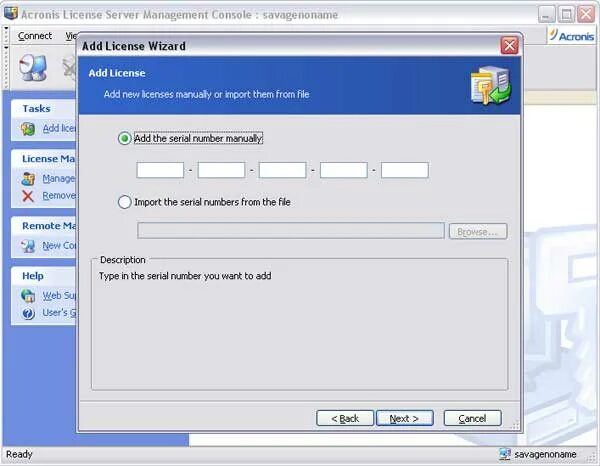Click the computer icon in the status bar
The height and width of the screenshot is (466, 600).
(x=504, y=454)
